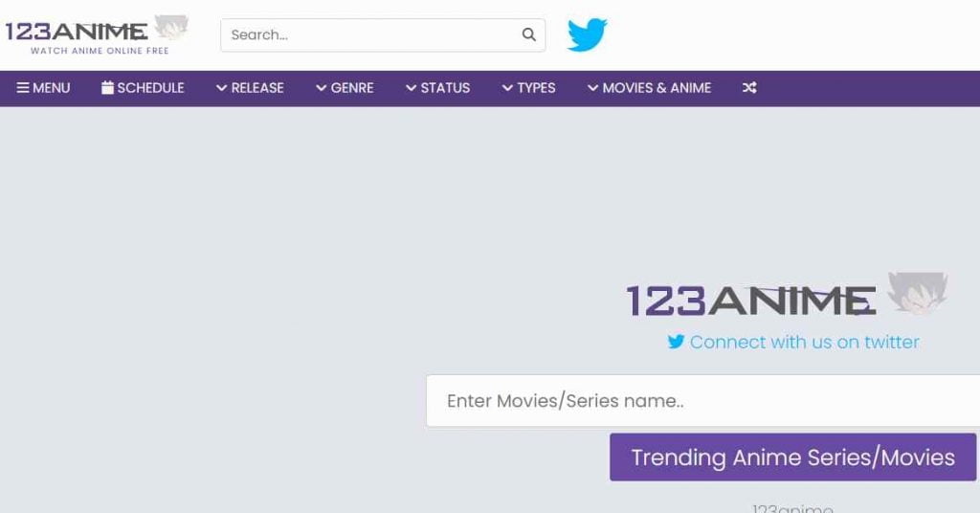
Task: Click the magnifying glass search icon
Action: (529, 35)
